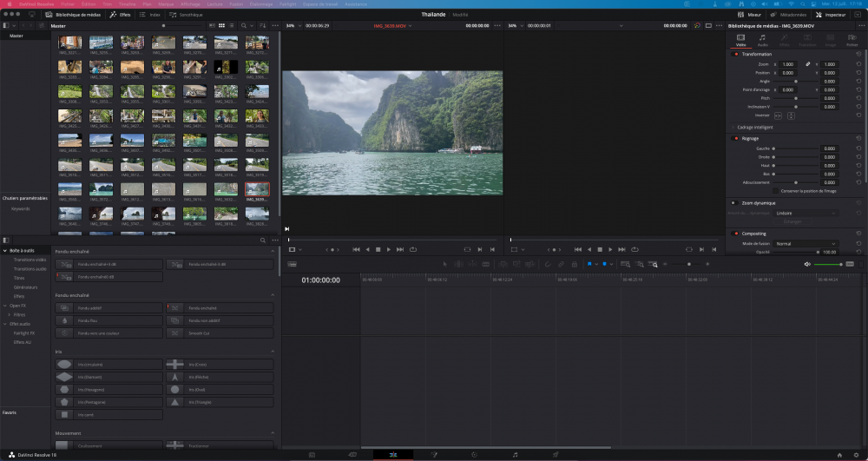This screenshot has height=461, width=868.
Task: Toggle the Zoom dynamique enable switch
Action: [733, 202]
